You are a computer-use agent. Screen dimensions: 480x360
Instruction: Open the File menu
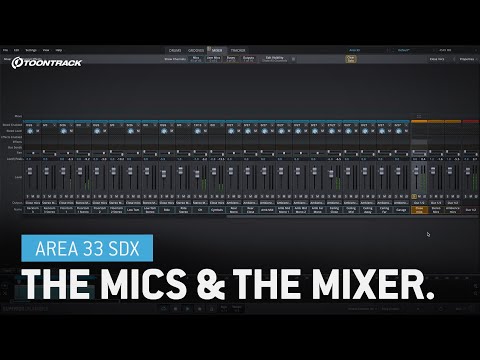[5, 50]
